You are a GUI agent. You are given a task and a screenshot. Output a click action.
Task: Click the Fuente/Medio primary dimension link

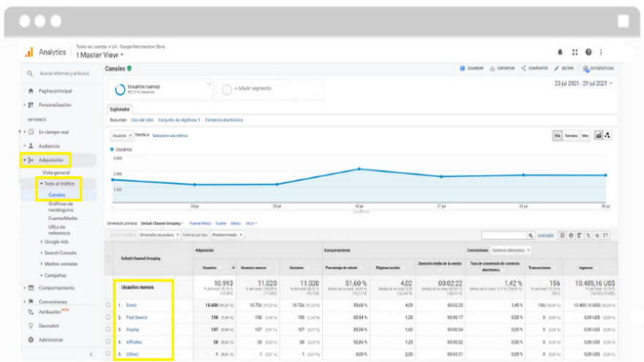click(201, 223)
